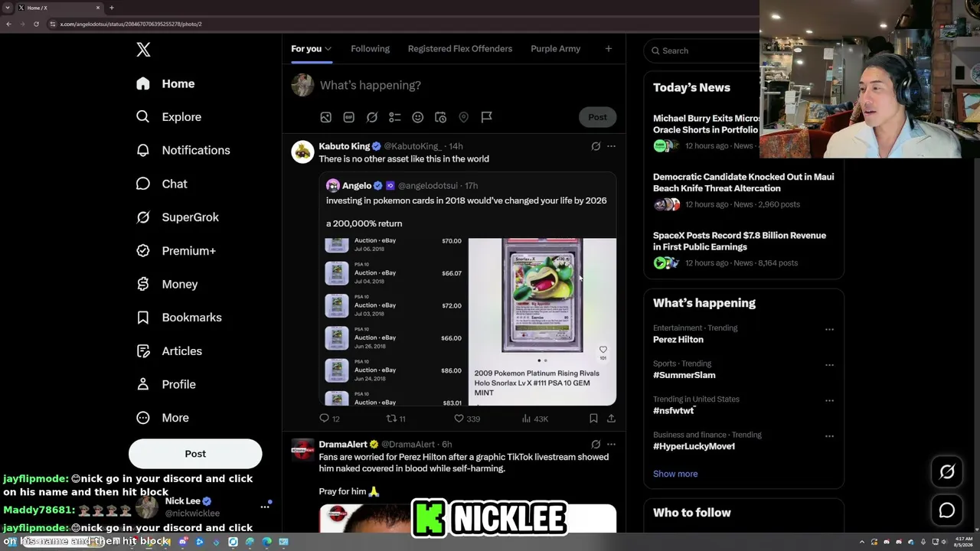The image size is (980, 551).
Task: Open a new browser tab
Action: click(x=112, y=8)
